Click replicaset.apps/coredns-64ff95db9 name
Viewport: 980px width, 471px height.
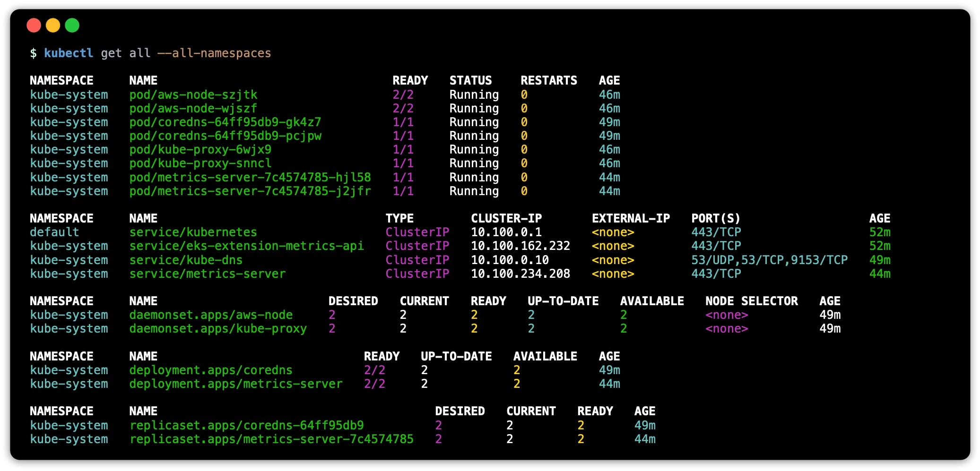(246, 425)
